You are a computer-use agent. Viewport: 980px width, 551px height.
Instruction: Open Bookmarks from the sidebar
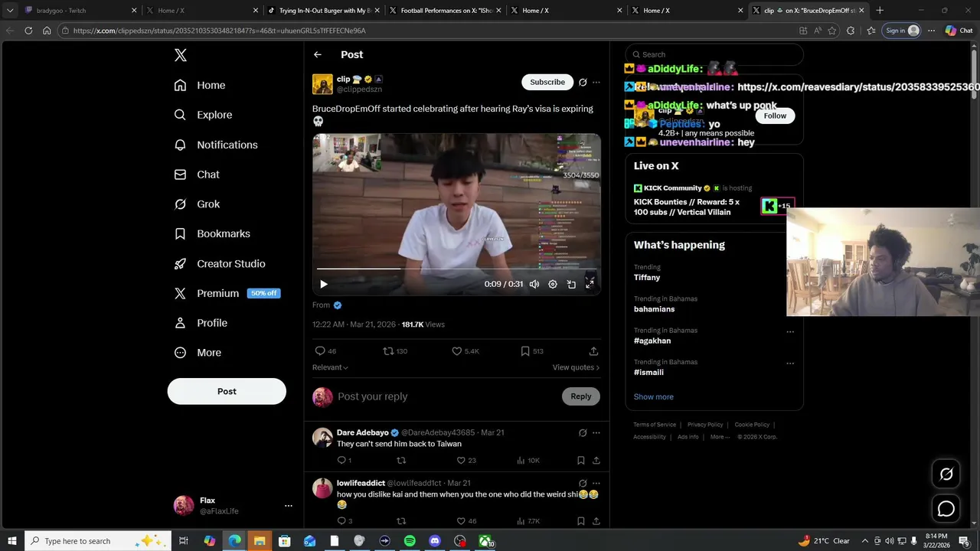pos(212,233)
